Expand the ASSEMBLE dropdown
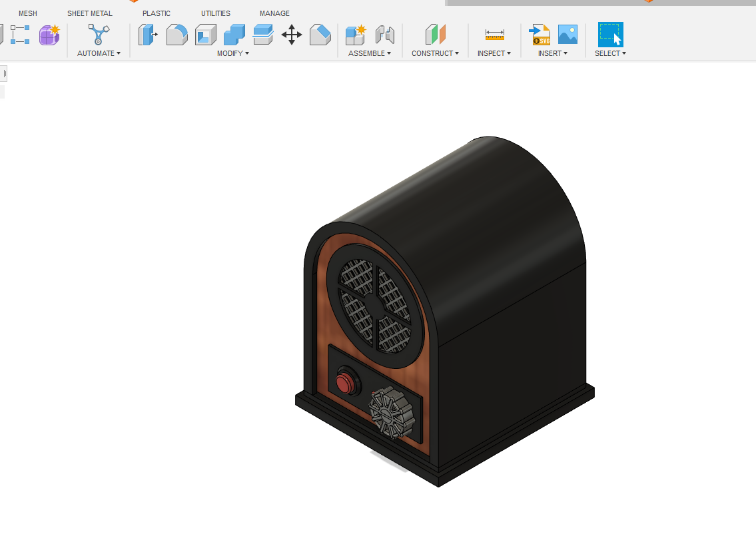 click(370, 53)
